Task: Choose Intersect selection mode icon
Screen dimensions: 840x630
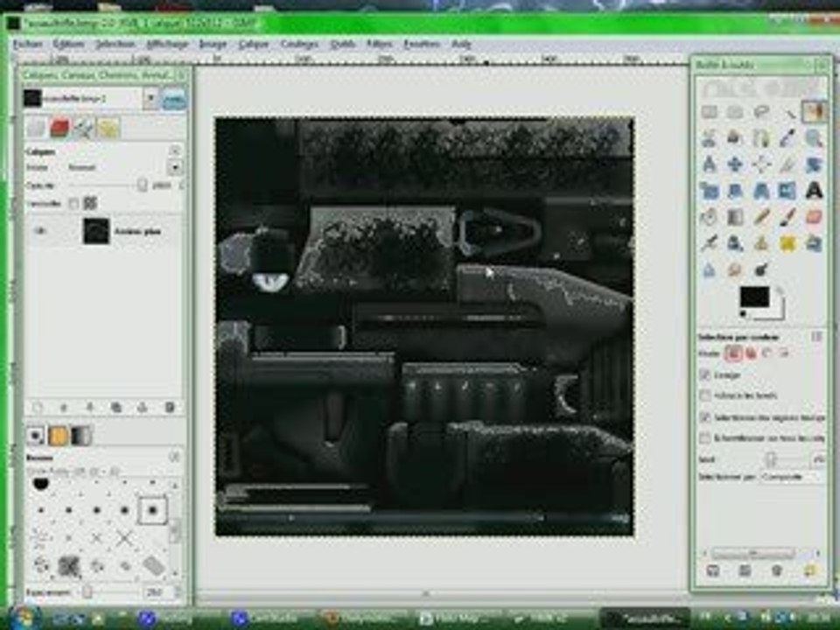Action: [784, 353]
